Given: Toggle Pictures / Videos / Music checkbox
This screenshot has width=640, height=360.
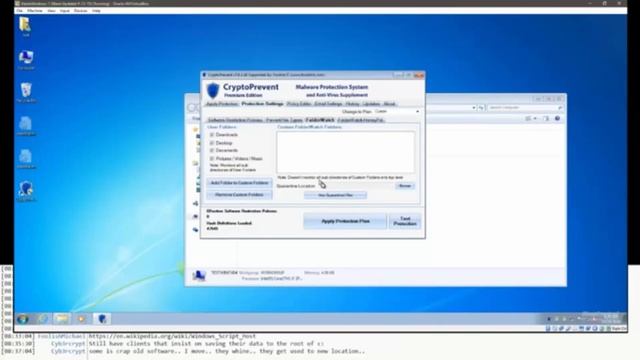Looking at the screenshot, I should (x=212, y=158).
